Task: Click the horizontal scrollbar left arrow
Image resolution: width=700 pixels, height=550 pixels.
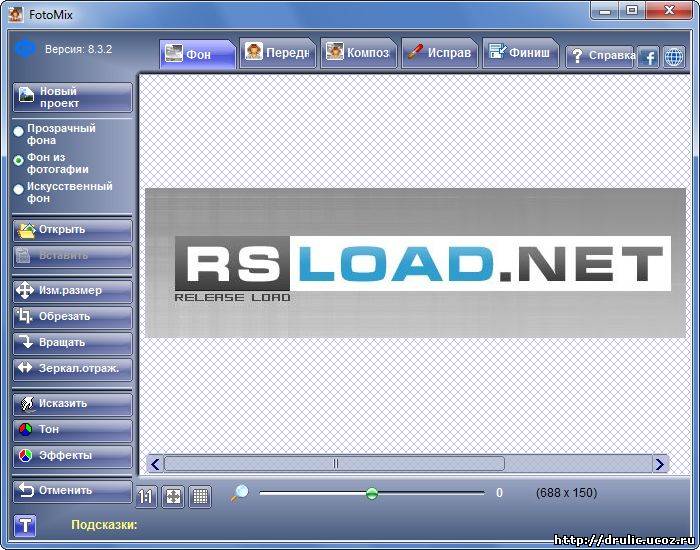Action: point(155,464)
